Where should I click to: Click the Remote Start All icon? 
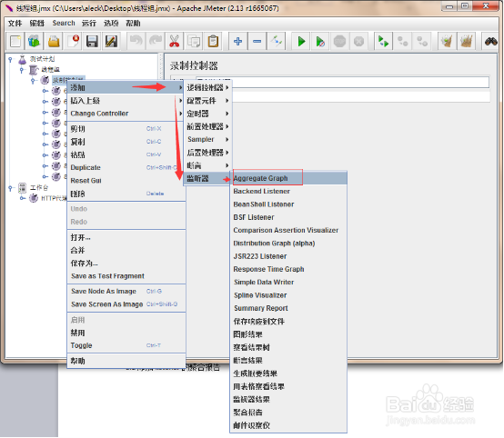[384, 41]
